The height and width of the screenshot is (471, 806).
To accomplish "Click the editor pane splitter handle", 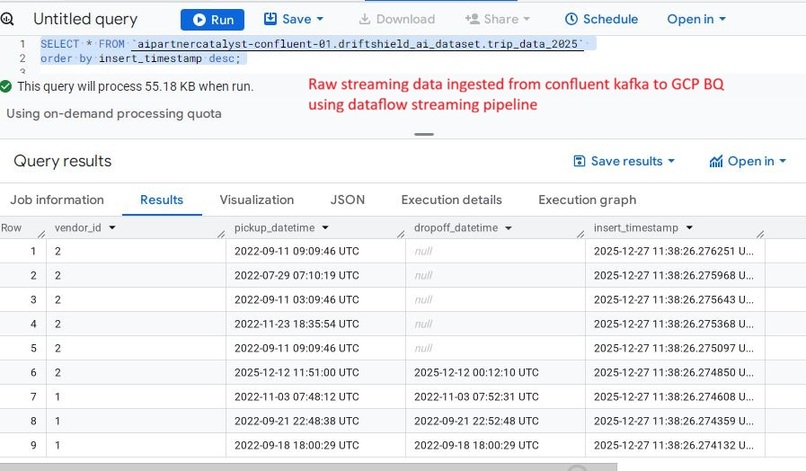I will pos(424,134).
